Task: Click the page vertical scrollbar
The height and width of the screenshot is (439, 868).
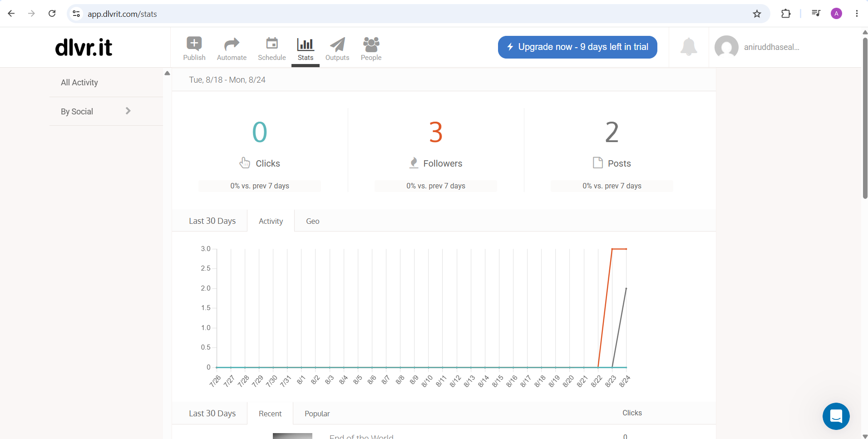Action: coord(865,118)
